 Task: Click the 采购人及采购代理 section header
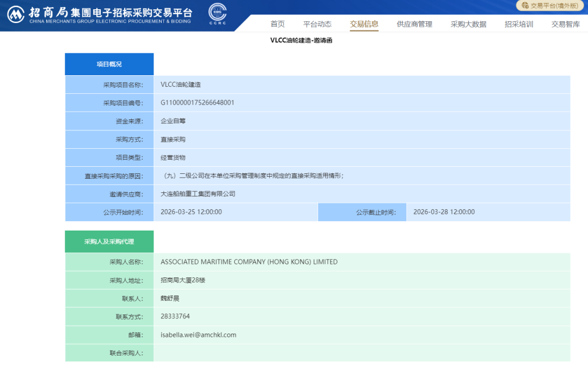109,241
